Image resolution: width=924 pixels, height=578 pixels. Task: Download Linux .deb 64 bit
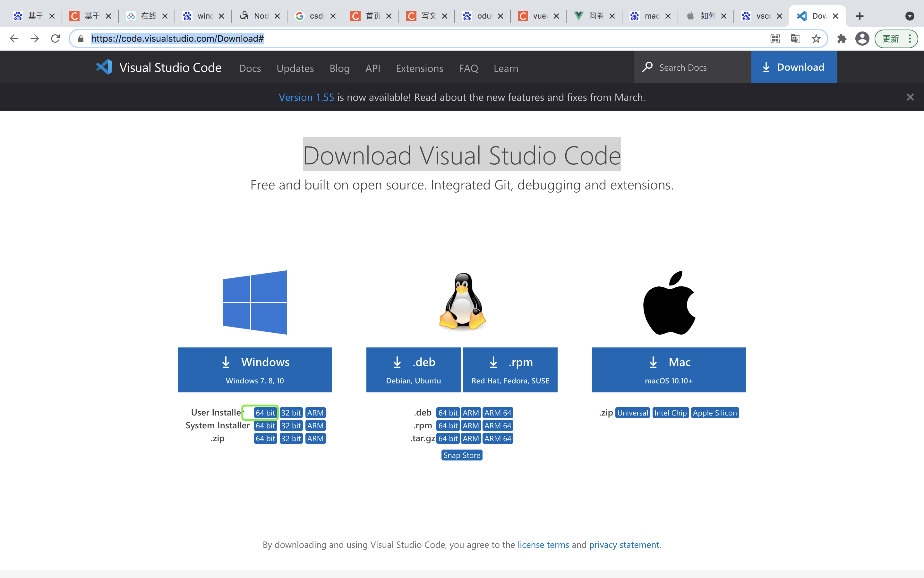coord(448,413)
